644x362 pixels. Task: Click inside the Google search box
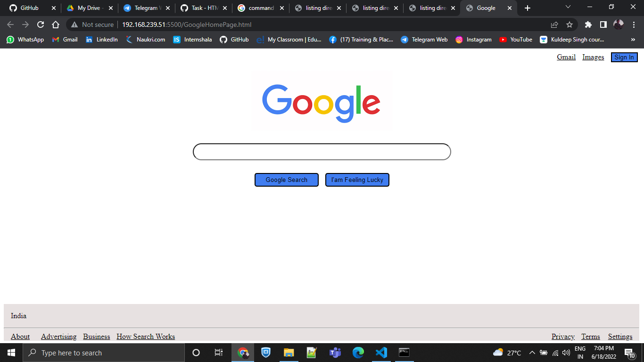(x=321, y=151)
